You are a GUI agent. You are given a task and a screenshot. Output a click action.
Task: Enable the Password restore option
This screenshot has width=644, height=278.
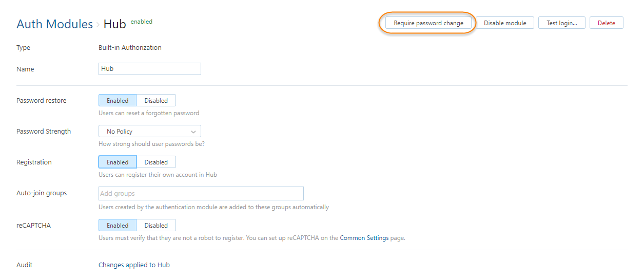118,101
